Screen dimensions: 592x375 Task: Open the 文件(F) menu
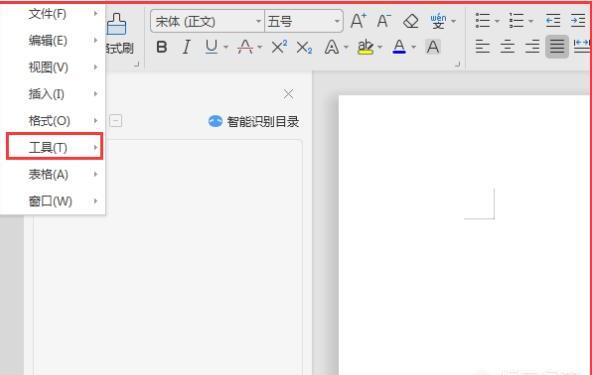pos(53,14)
